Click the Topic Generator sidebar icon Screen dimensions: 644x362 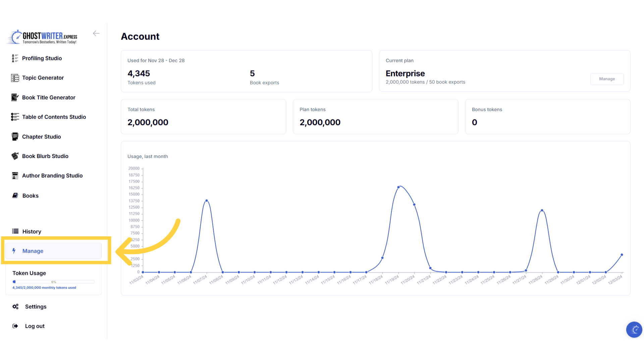[15, 78]
